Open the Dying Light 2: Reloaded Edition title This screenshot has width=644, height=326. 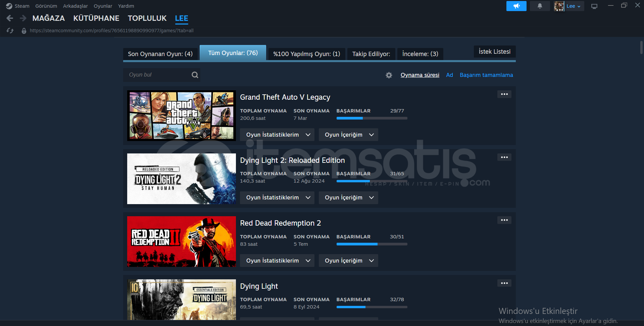[x=292, y=160]
